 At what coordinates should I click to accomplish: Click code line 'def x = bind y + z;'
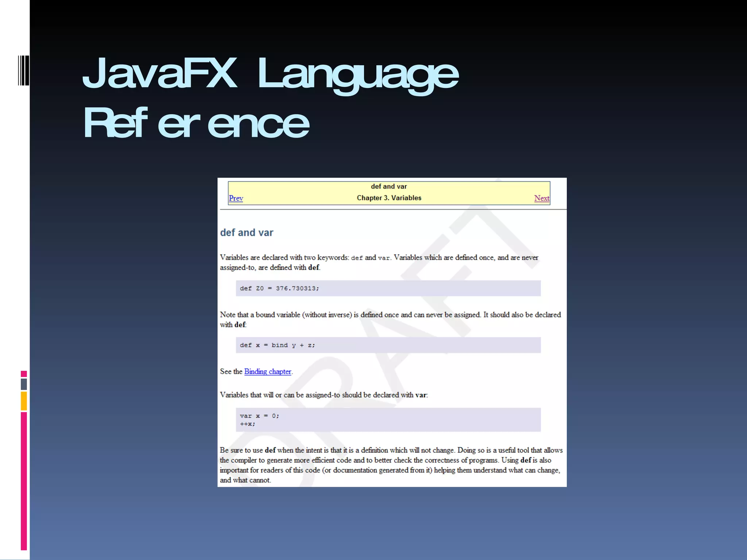(x=277, y=345)
